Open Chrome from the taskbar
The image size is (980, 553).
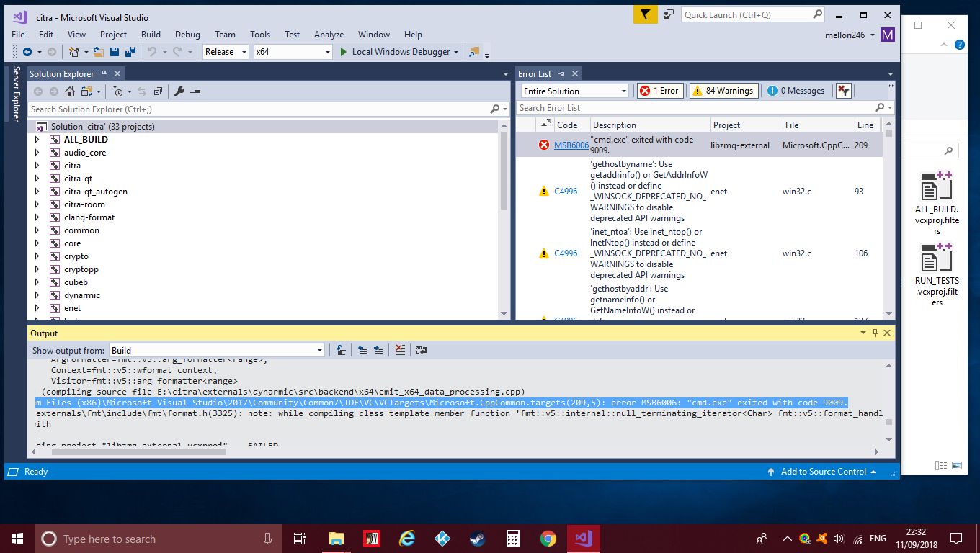point(548,539)
